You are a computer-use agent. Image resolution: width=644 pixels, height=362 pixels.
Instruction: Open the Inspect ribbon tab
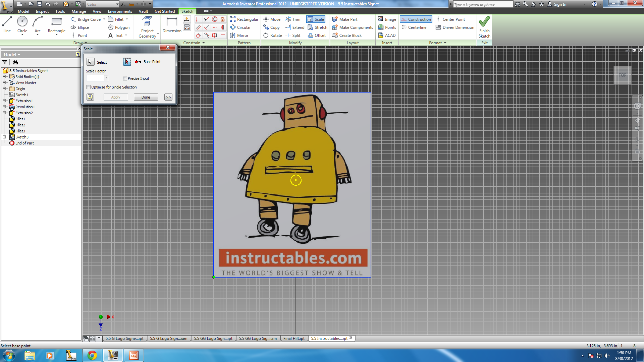click(42, 11)
